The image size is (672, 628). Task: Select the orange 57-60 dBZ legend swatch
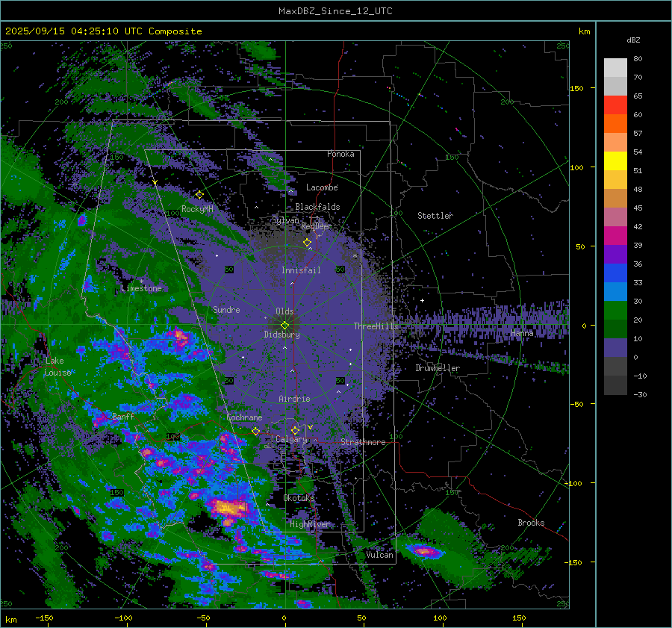615,124
